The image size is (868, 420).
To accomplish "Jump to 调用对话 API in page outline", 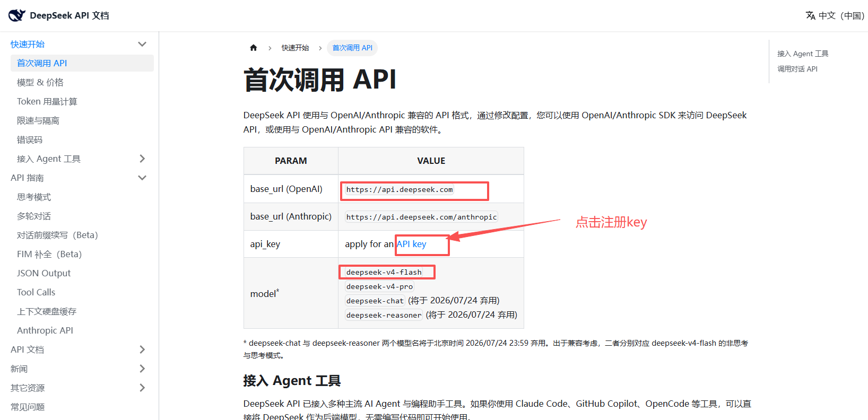I will pyautogui.click(x=797, y=69).
